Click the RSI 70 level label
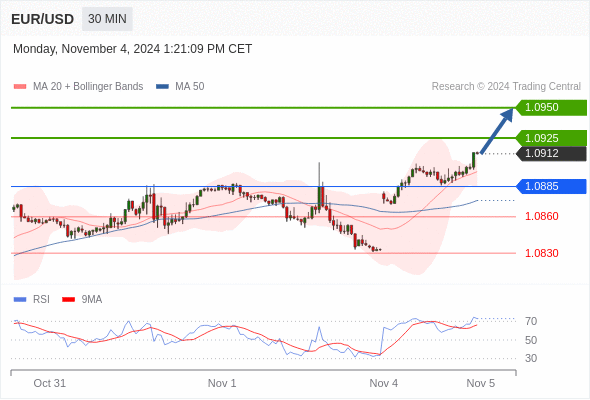The width and height of the screenshot is (590, 400). click(531, 321)
